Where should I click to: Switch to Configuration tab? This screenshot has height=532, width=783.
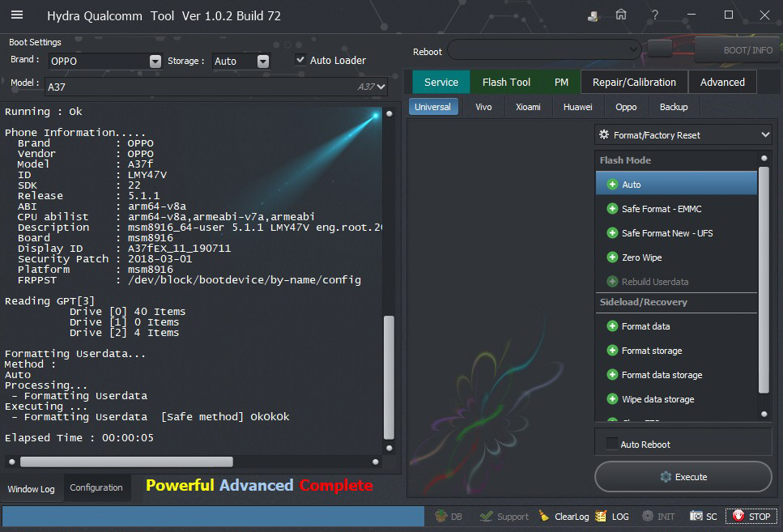coord(96,487)
